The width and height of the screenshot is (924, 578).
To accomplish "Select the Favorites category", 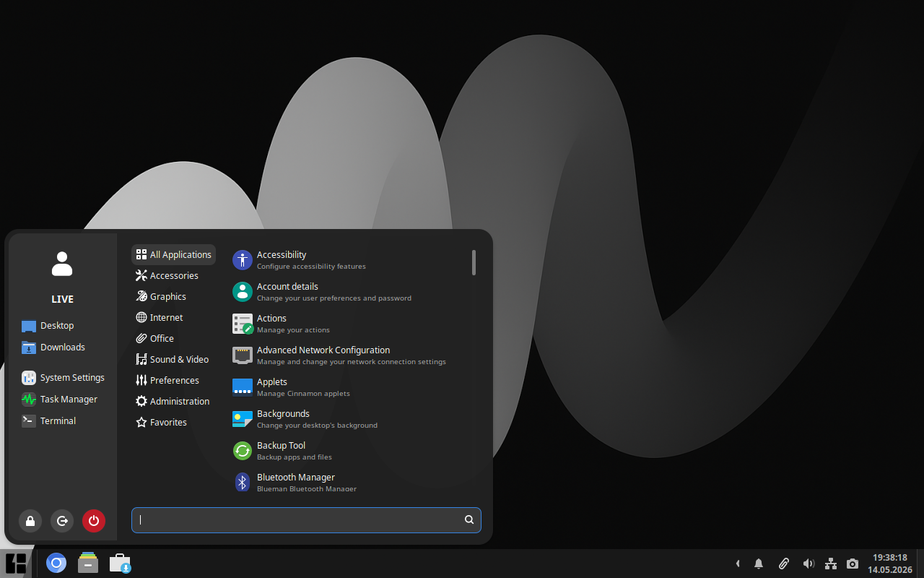I will 173,422.
